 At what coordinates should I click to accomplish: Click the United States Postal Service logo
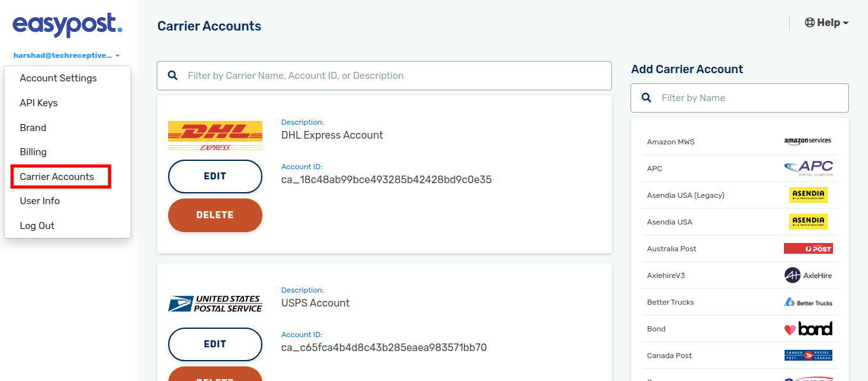[215, 303]
